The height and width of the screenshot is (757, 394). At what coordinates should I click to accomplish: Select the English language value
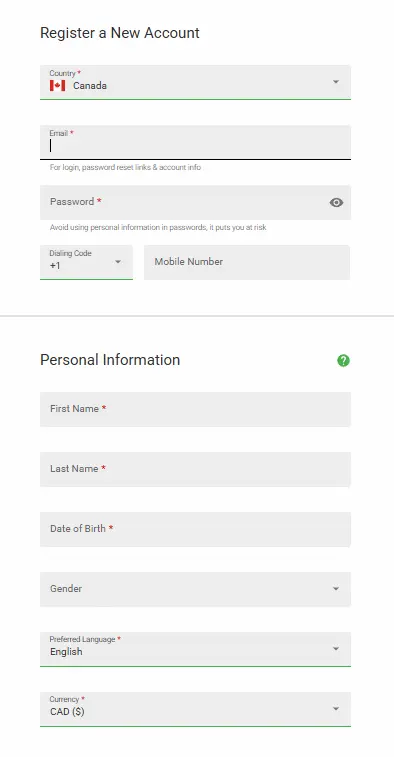pyautogui.click(x=66, y=652)
